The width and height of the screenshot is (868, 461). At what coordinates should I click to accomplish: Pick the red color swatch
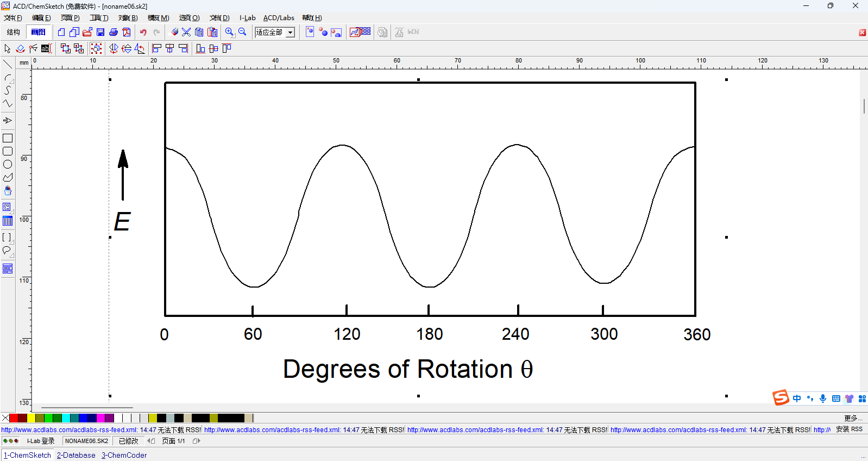14,418
